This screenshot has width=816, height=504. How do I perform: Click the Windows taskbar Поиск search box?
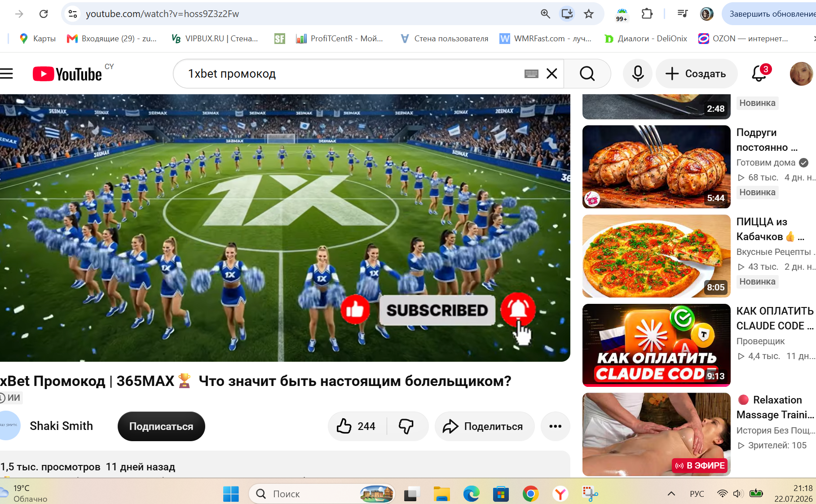322,494
